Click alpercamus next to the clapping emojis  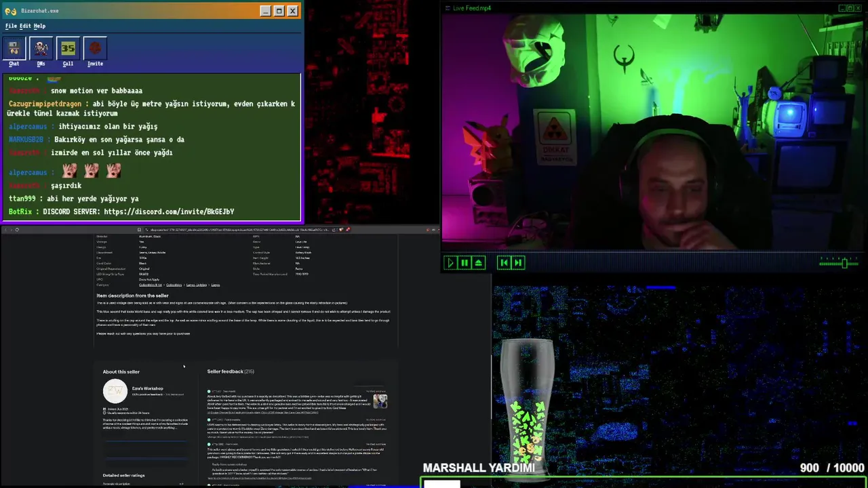coord(28,172)
